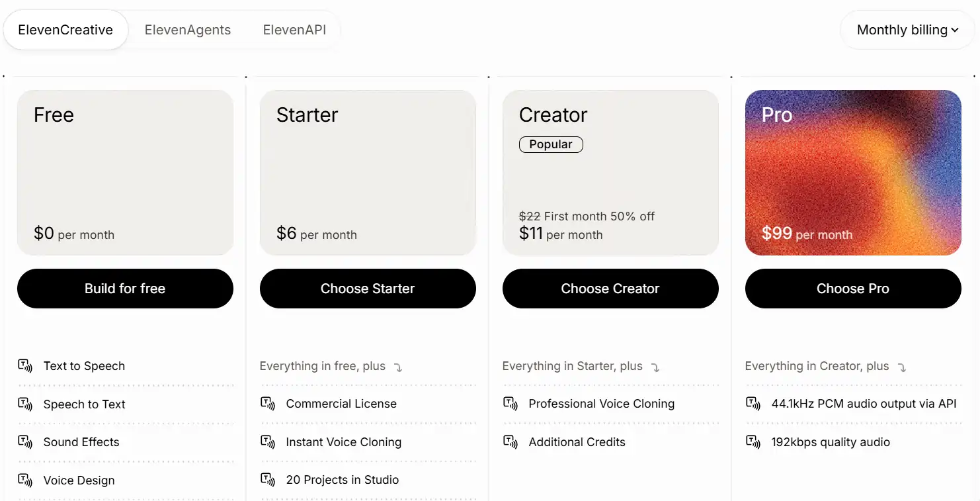Choose the Creator plan
The width and height of the screenshot is (980, 501).
[610, 289]
